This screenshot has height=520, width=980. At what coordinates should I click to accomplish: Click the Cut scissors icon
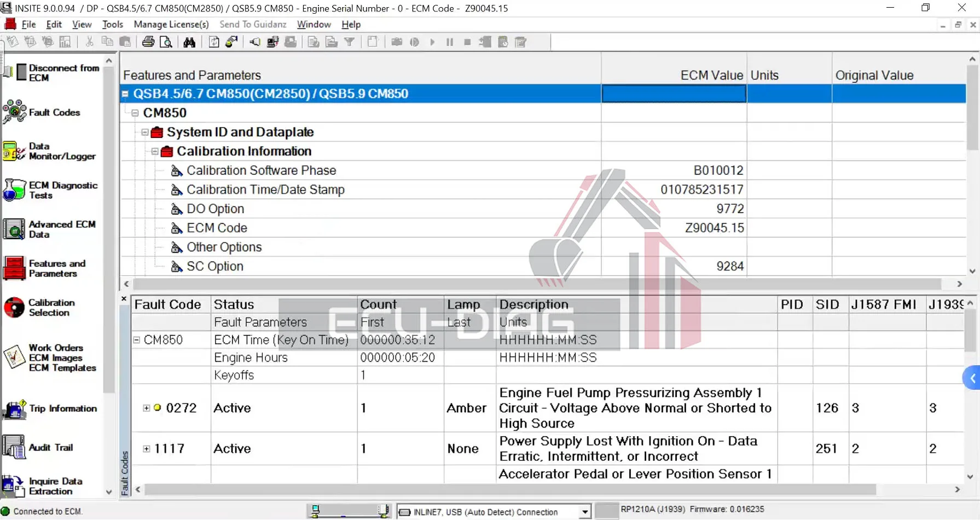89,42
